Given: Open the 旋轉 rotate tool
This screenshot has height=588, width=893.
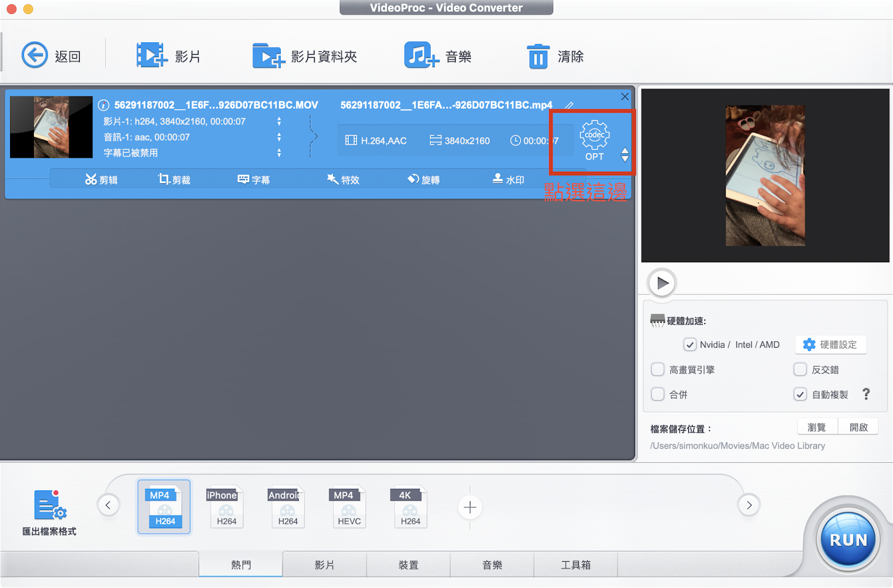Looking at the screenshot, I should (x=424, y=179).
